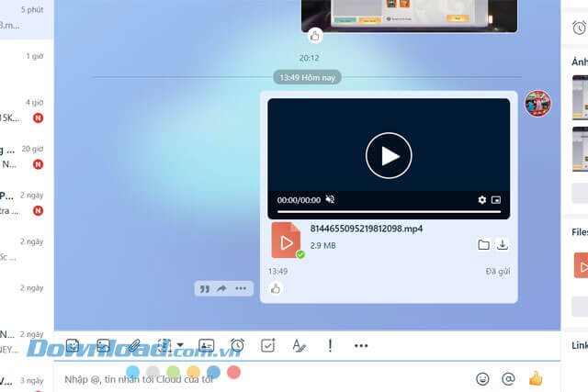Image resolution: width=588 pixels, height=392 pixels.
Task: Create a reminder with the alarm clock icon
Action: 237,345
